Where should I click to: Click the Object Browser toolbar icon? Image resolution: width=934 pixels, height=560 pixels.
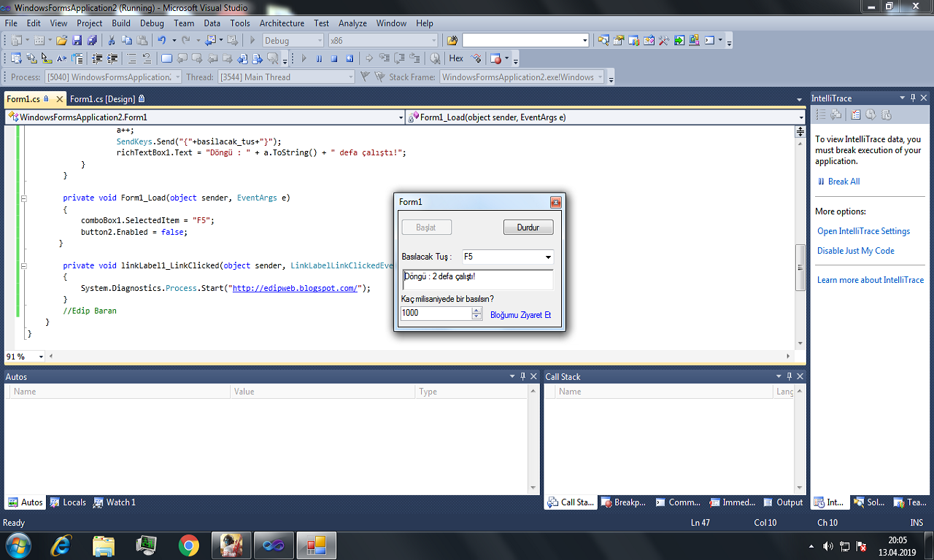click(649, 41)
